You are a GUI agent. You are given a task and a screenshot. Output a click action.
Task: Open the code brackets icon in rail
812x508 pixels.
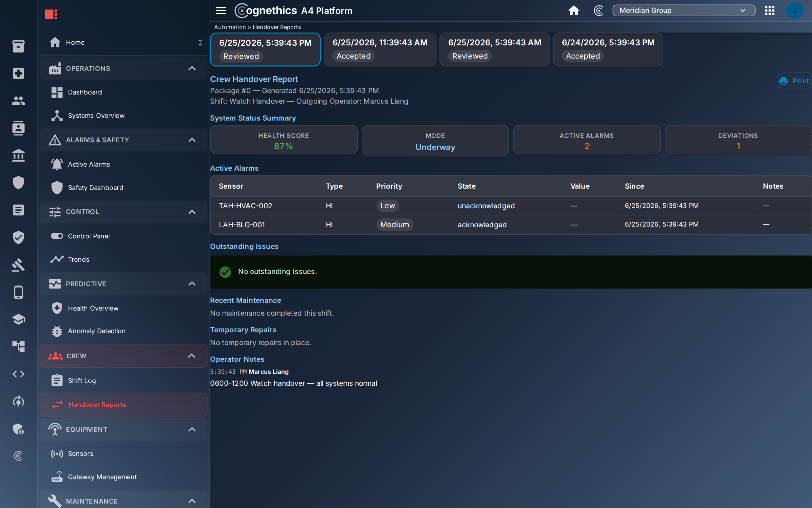point(18,374)
